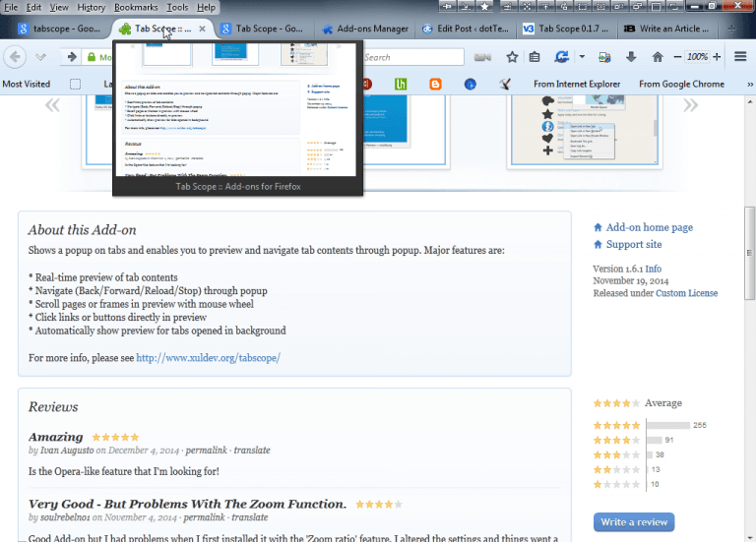Open a new tab with plus button

pos(731,29)
